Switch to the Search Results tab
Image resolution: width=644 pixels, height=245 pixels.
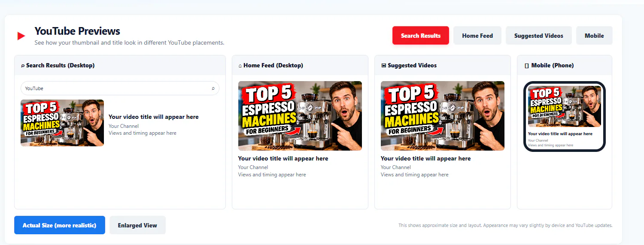[421, 36]
